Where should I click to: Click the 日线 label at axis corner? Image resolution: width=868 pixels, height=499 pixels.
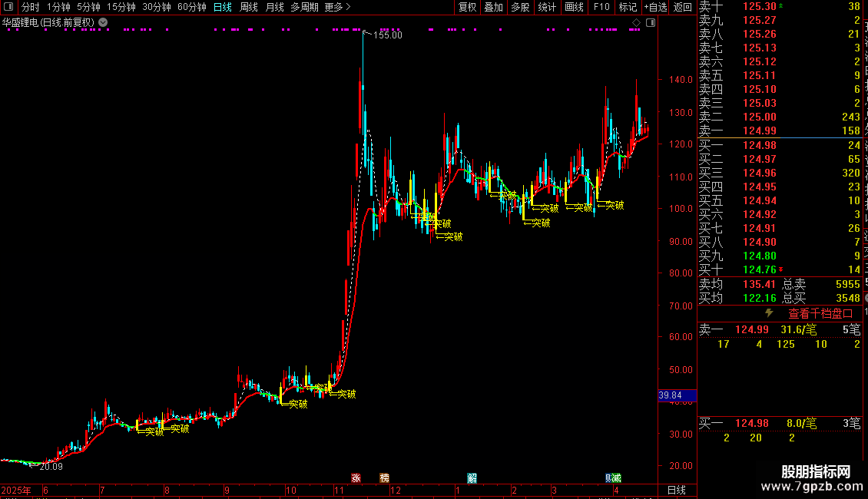pos(677,490)
